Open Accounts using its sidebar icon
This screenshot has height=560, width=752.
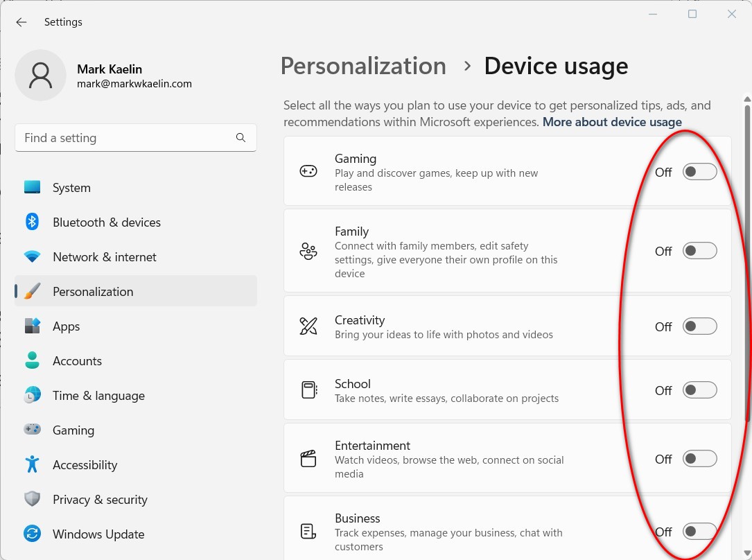(32, 360)
